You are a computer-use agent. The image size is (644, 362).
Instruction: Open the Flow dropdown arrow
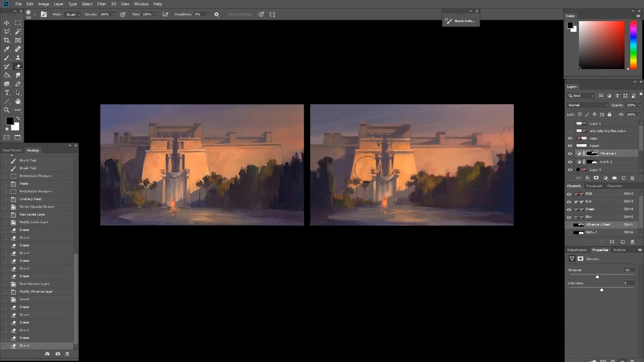pos(156,14)
